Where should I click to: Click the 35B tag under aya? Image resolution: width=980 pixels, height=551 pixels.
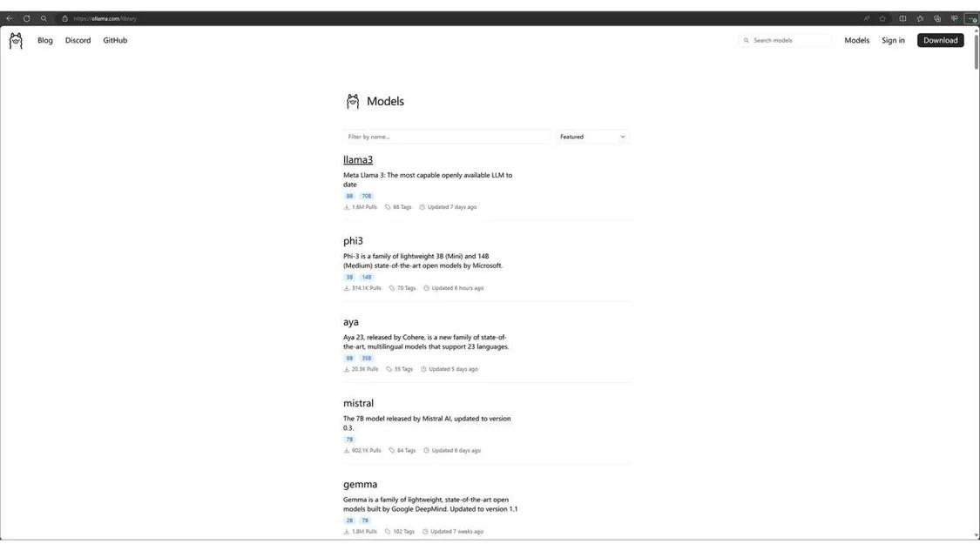pos(366,359)
